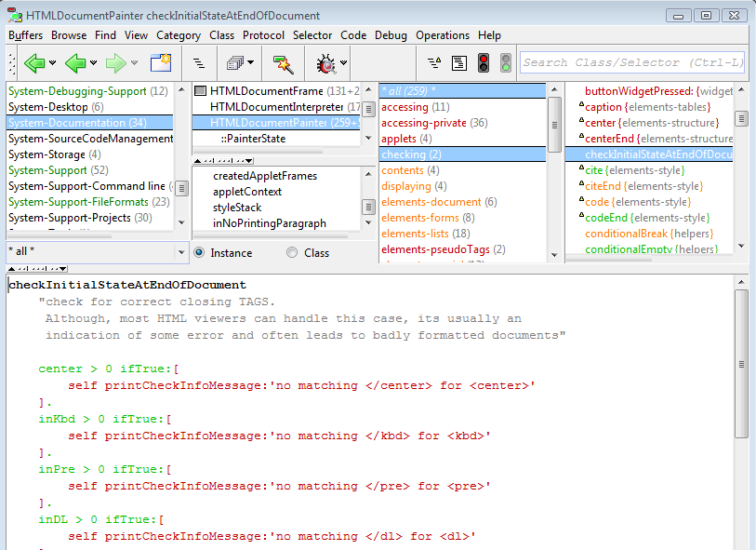Click the class list scroll down arrow
Screen dimensions: 756x550
point(368,138)
